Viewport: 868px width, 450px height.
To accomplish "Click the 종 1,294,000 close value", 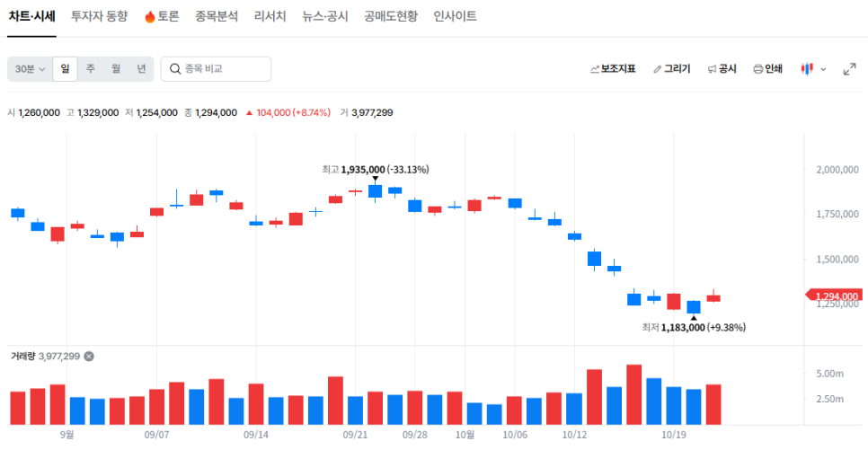I will tap(210, 113).
